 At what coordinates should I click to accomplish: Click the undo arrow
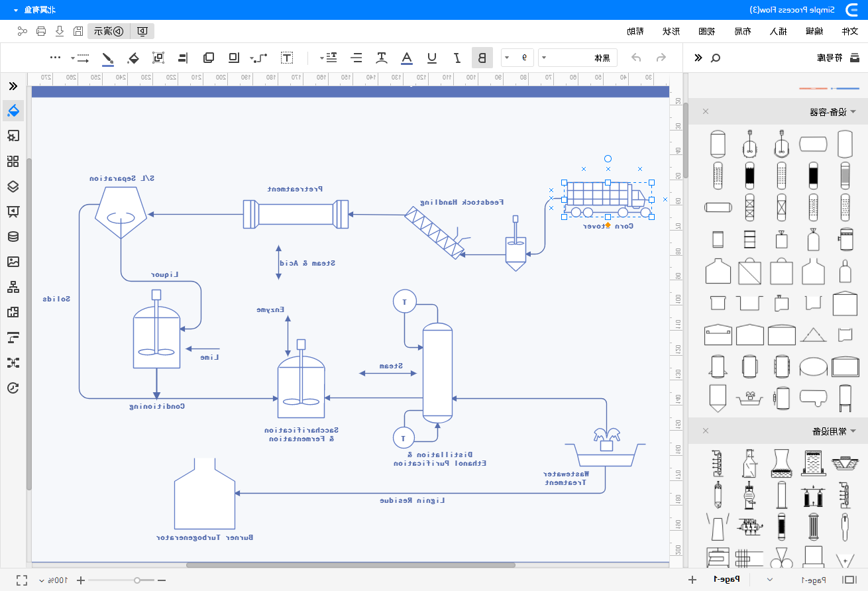click(x=661, y=58)
